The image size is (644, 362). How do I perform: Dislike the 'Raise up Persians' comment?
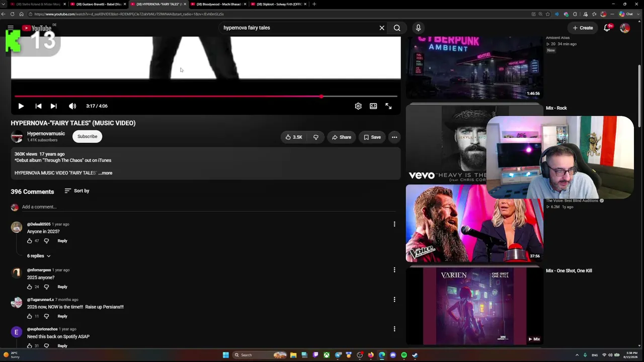coord(46,316)
